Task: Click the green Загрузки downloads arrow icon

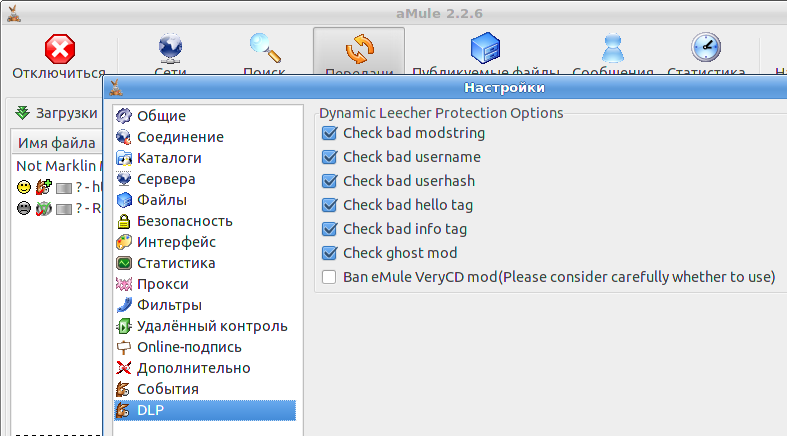Action: [23, 113]
